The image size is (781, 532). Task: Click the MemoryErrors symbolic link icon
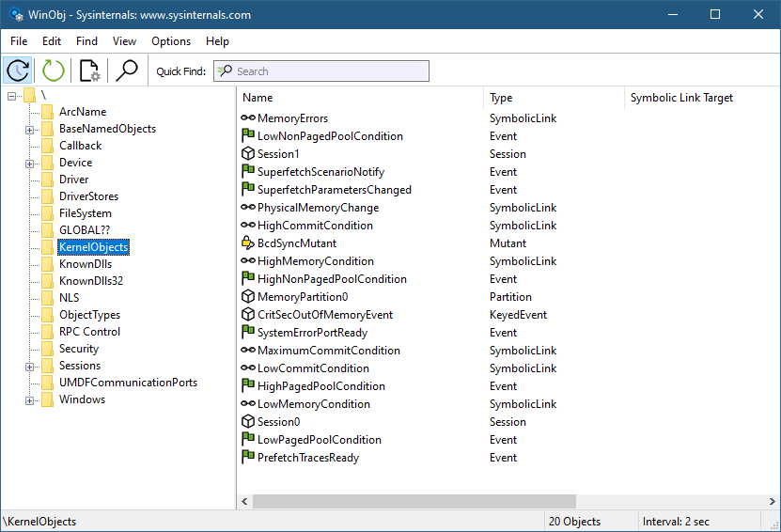pyautogui.click(x=248, y=118)
